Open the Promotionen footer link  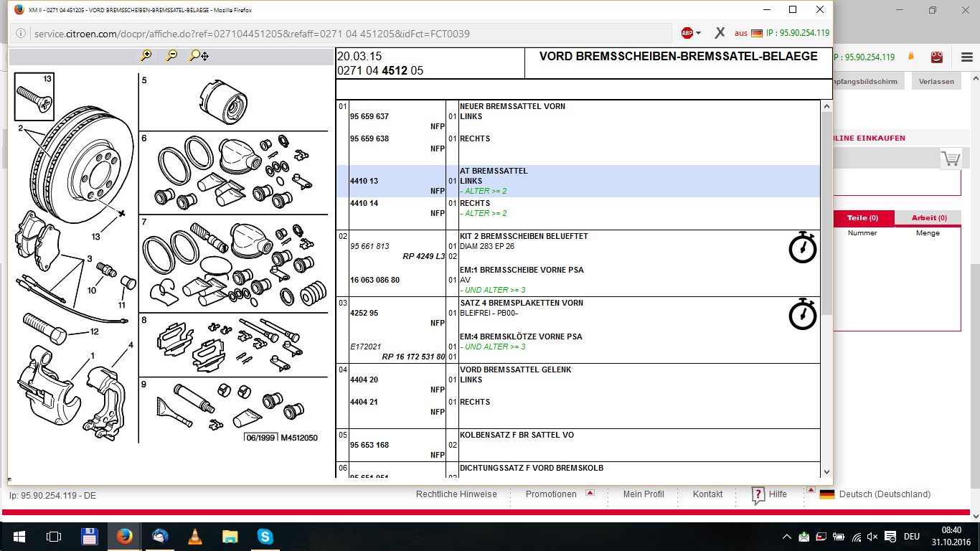coord(551,494)
